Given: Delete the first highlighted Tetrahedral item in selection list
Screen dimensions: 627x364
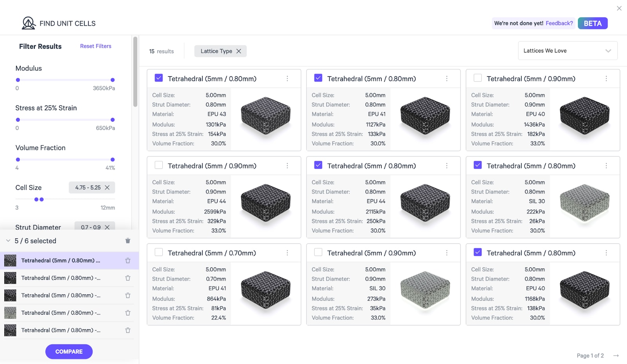Looking at the screenshot, I should click(x=128, y=261).
